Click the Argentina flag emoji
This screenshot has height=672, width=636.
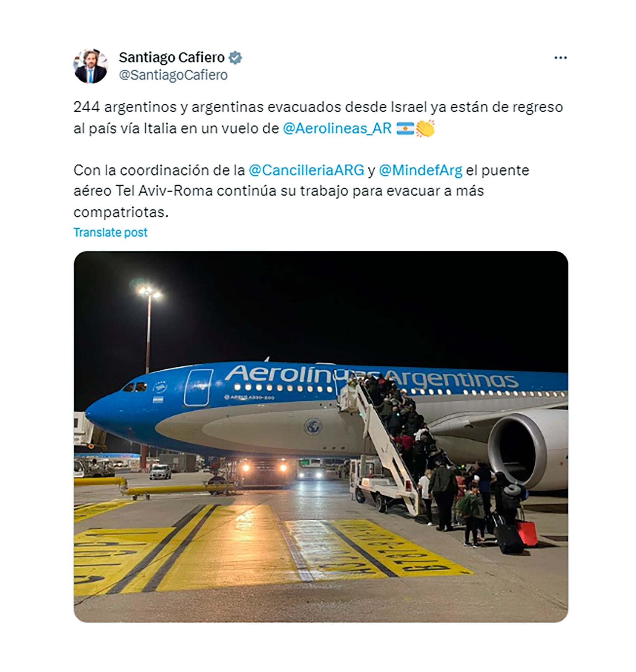405,129
